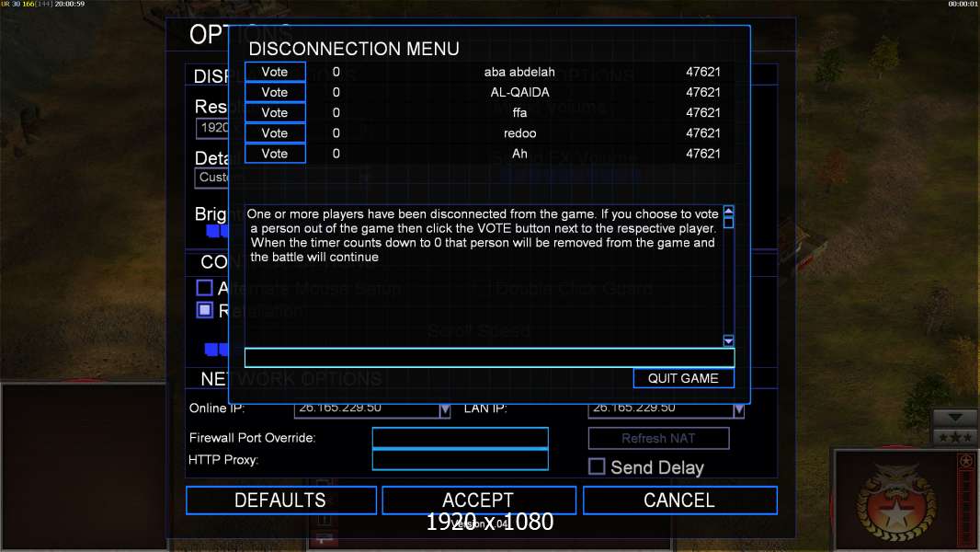This screenshot has height=552, width=980.
Task: Click the DISCONNECTION MENU title
Action: pos(354,49)
